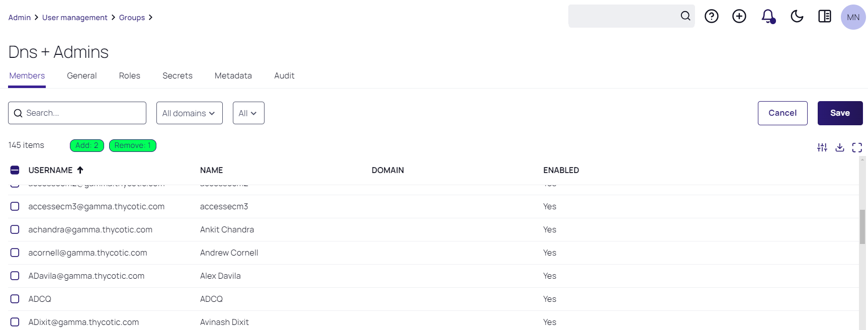Click the download export icon
The height and width of the screenshot is (330, 868).
point(840,147)
